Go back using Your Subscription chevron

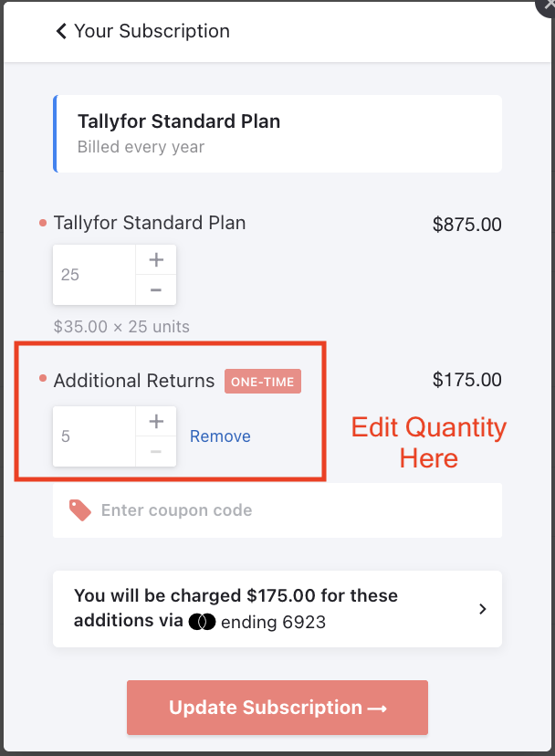point(61,31)
